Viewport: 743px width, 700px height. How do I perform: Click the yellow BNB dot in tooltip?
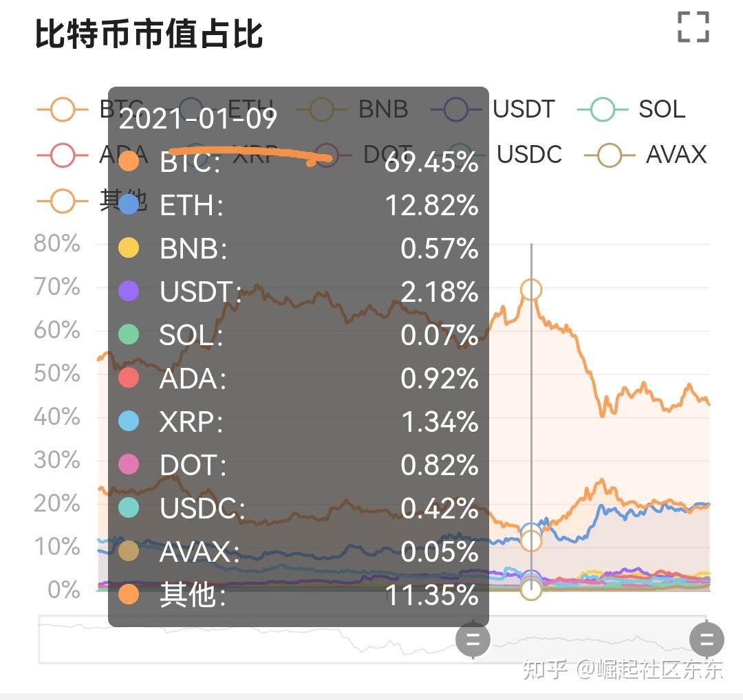click(129, 248)
